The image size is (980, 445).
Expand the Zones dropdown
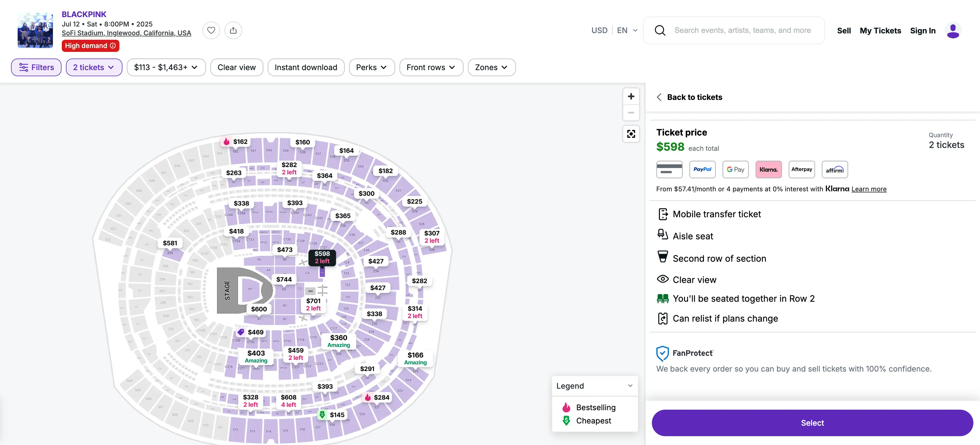click(492, 67)
